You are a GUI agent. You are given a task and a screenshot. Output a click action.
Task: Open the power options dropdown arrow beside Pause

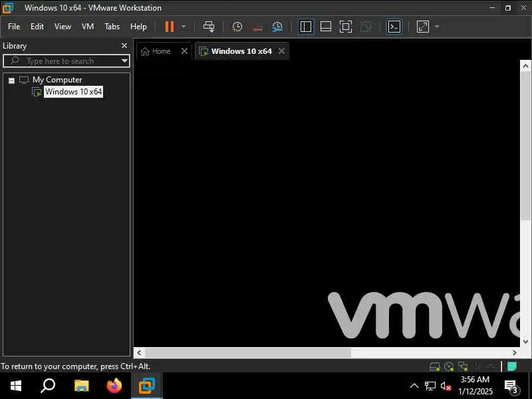click(184, 27)
